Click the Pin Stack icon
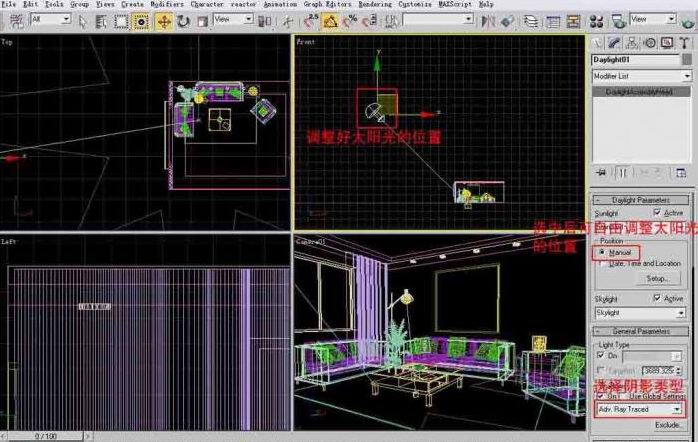This screenshot has height=442, width=698. pyautogui.click(x=601, y=173)
